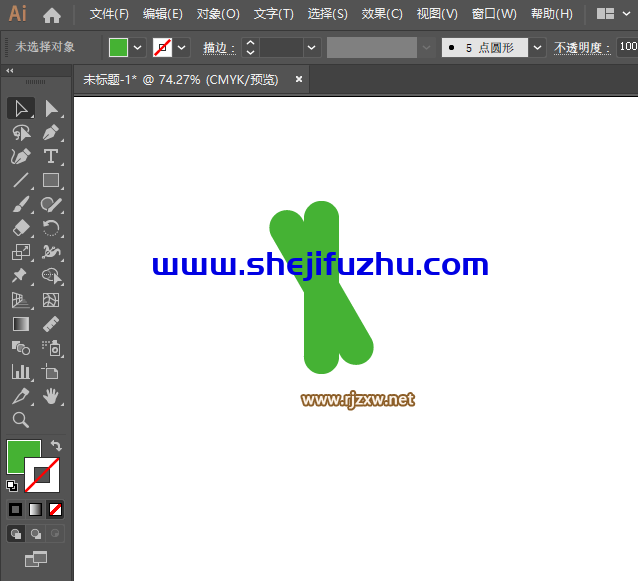Set paint to None
638x581 pixels.
(x=55, y=509)
